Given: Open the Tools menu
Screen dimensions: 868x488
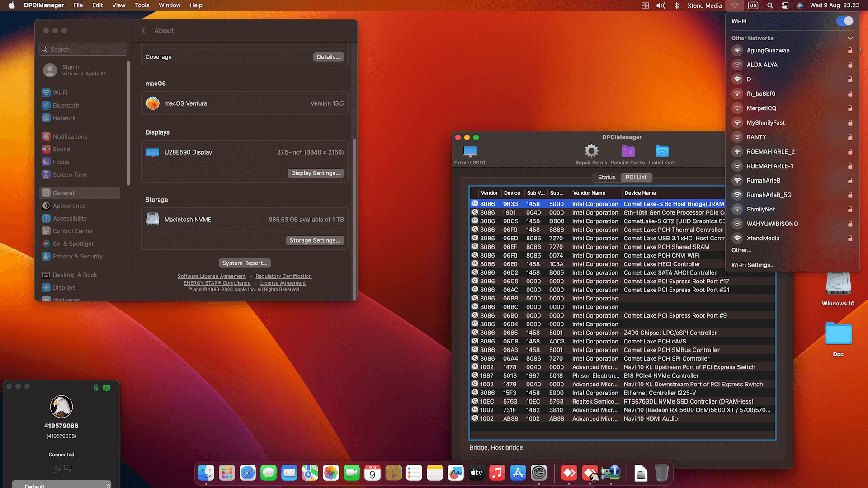Looking at the screenshot, I should pos(142,5).
